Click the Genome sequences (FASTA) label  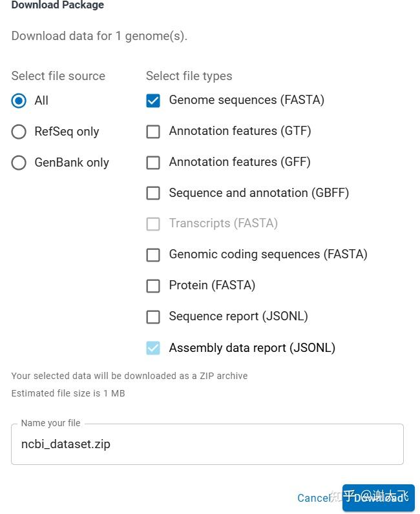coord(246,100)
